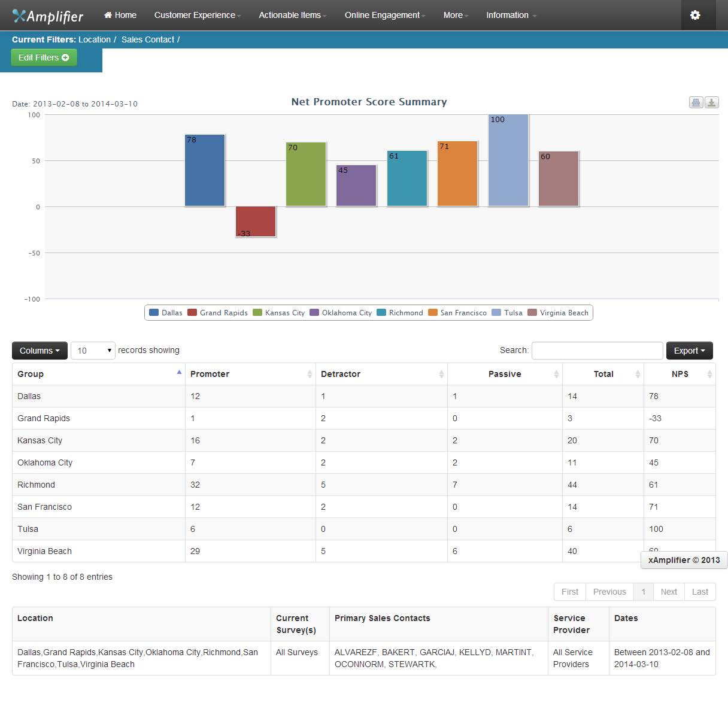The height and width of the screenshot is (703, 728).
Task: Toggle Grand Rapids series in legend
Action: (217, 313)
